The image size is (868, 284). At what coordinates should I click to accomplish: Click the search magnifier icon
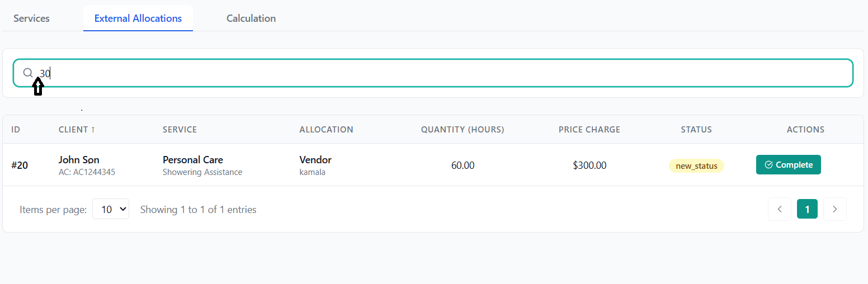pos(28,73)
